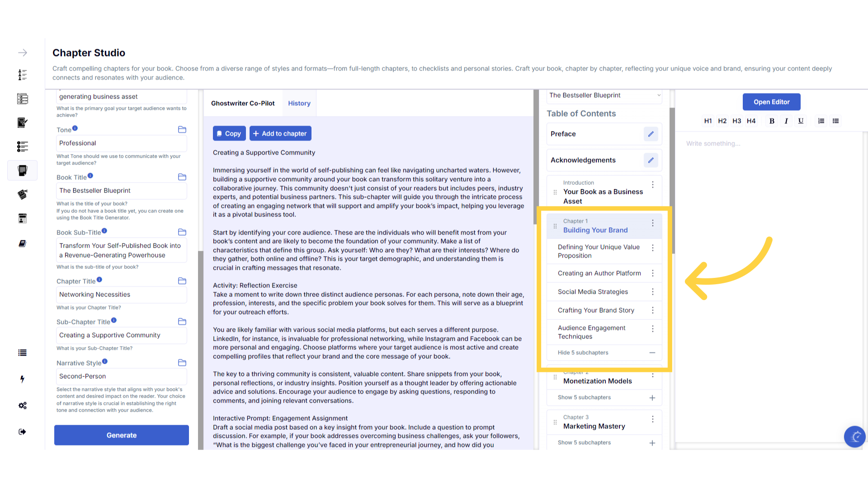Open The Bestseller Blueprint book dropdown
Image resolution: width=868 pixels, height=488 pixels.
(x=604, y=95)
